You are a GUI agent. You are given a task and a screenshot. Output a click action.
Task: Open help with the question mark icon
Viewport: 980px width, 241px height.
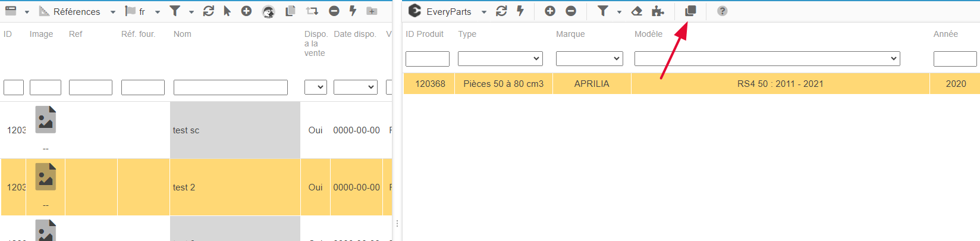pyautogui.click(x=722, y=11)
